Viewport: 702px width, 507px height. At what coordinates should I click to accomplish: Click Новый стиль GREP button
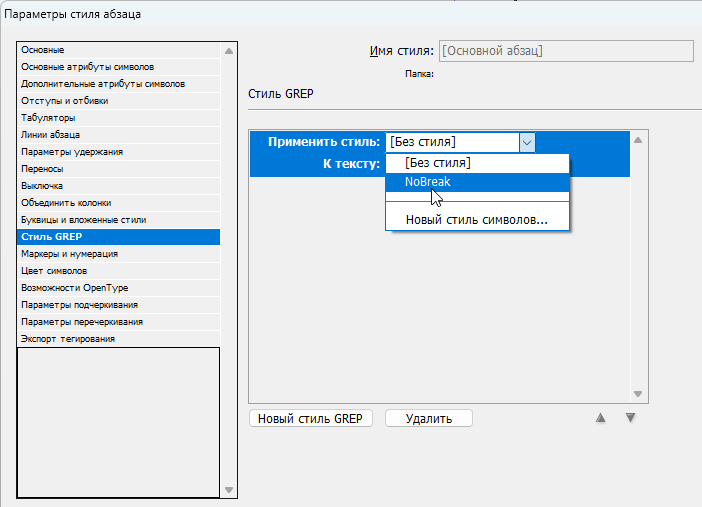[311, 419]
